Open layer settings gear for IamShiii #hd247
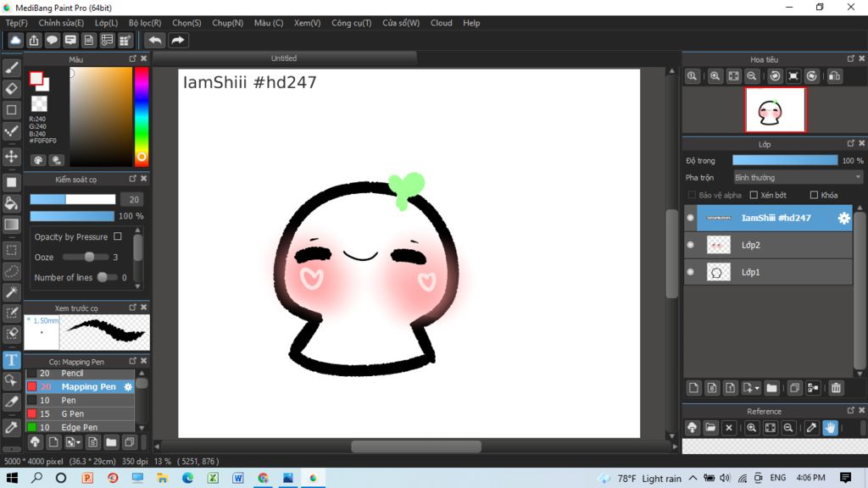 point(843,218)
